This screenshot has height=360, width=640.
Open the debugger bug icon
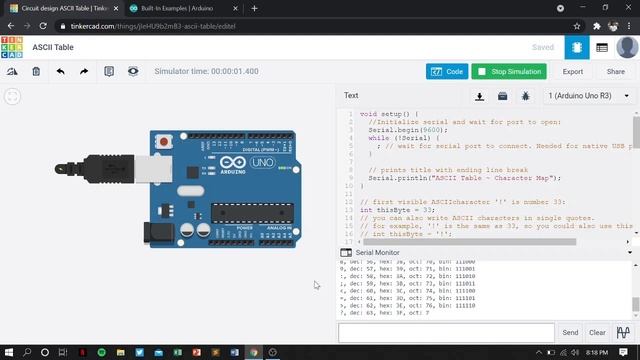[x=525, y=96]
